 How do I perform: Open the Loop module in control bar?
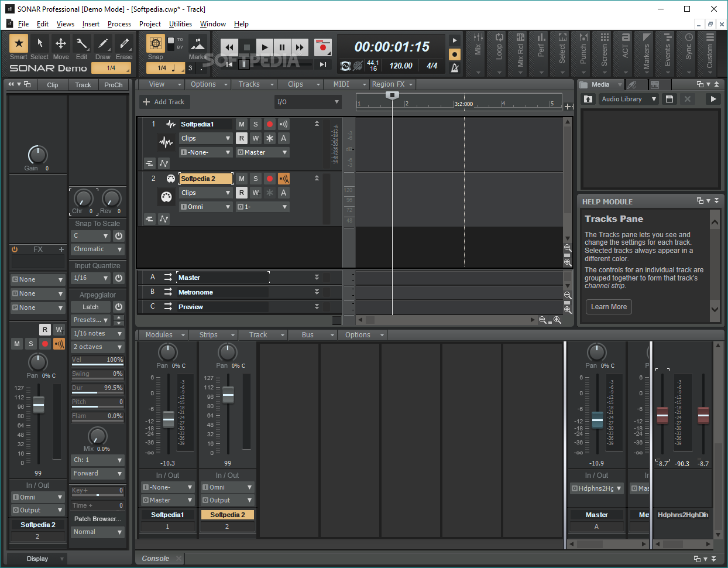pos(499,53)
